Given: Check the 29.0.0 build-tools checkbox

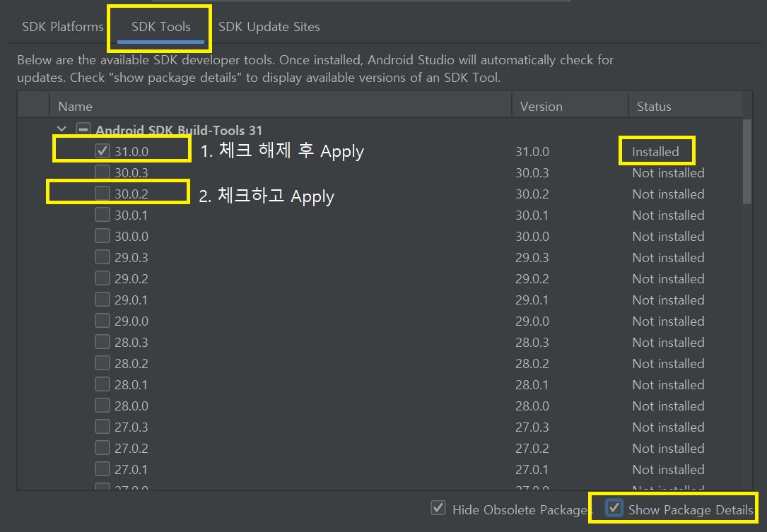Looking at the screenshot, I should point(103,320).
